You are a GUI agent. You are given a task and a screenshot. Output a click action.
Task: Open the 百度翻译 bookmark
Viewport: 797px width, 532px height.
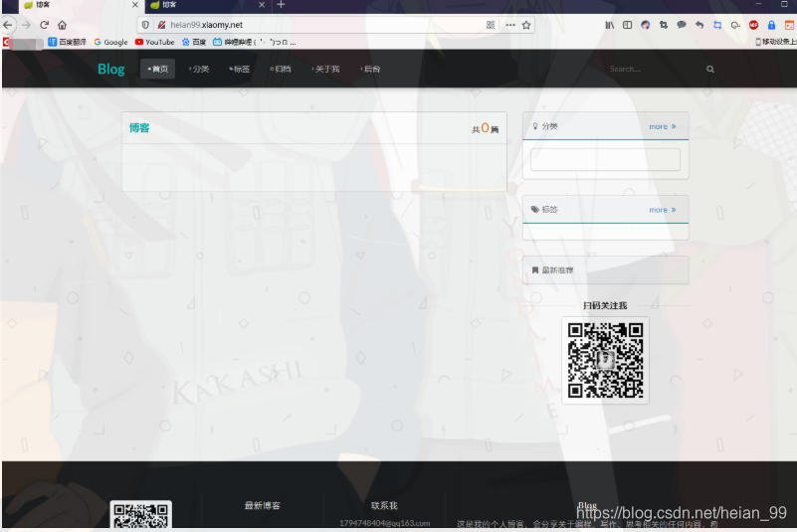click(67, 42)
